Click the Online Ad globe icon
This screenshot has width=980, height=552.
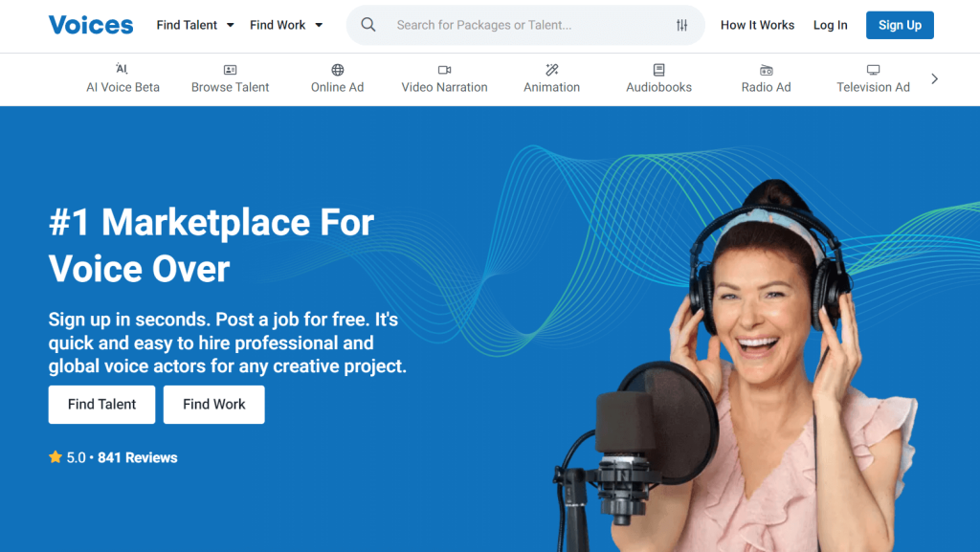pyautogui.click(x=338, y=69)
